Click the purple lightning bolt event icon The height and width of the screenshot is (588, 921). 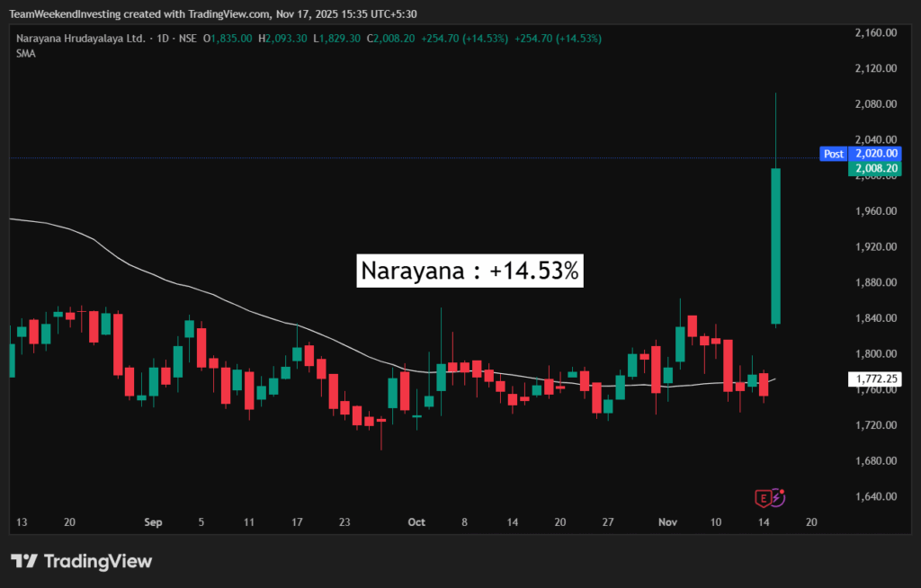pos(777,496)
